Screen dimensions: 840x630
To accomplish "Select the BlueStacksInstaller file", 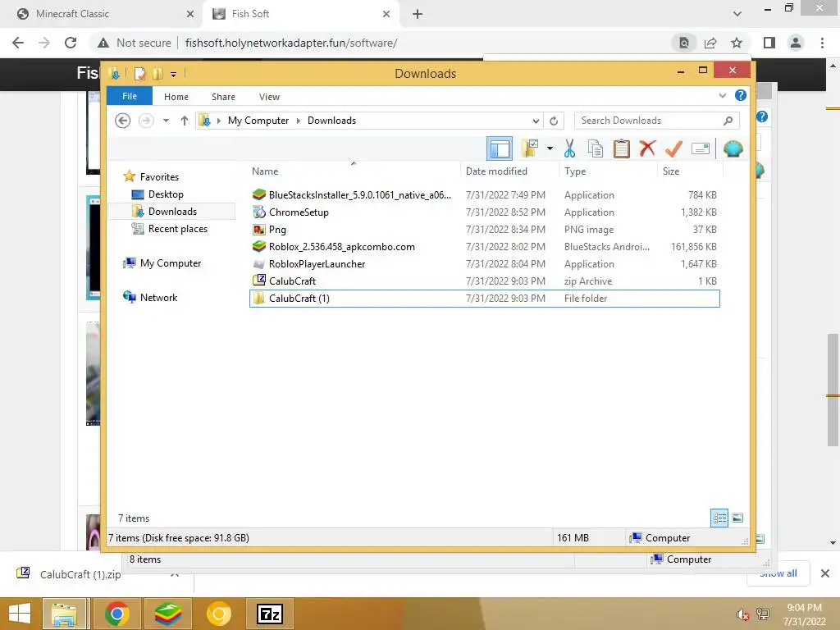I will tap(484, 195).
